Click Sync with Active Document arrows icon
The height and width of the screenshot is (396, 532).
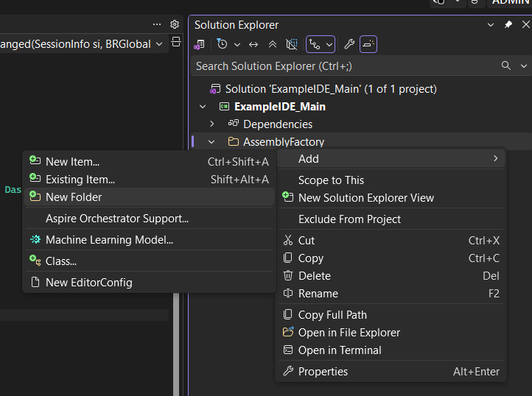(x=253, y=44)
